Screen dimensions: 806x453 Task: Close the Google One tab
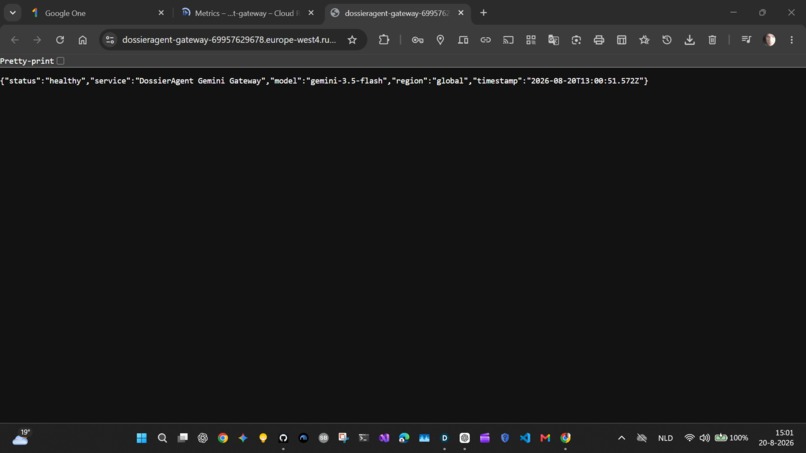click(x=161, y=13)
